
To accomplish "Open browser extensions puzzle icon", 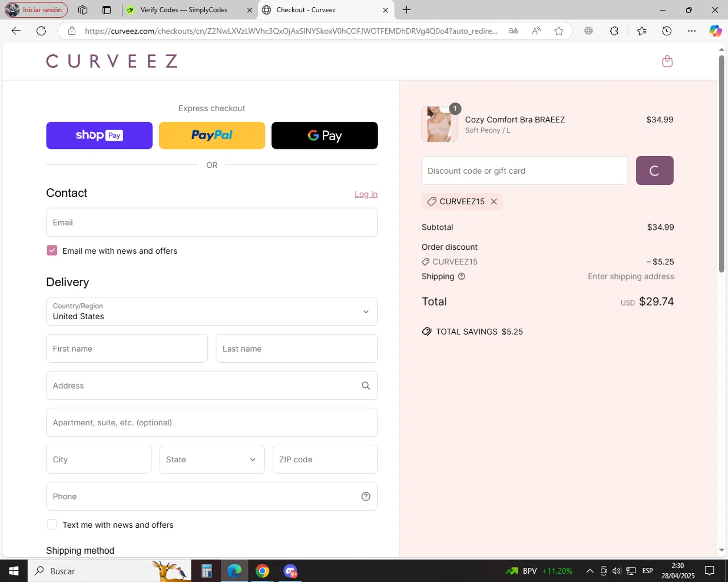I will [x=614, y=31].
